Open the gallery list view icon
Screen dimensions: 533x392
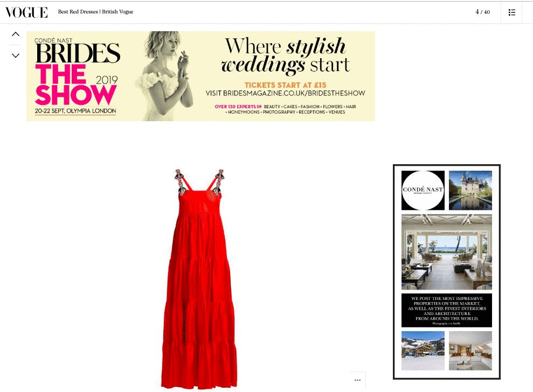511,12
